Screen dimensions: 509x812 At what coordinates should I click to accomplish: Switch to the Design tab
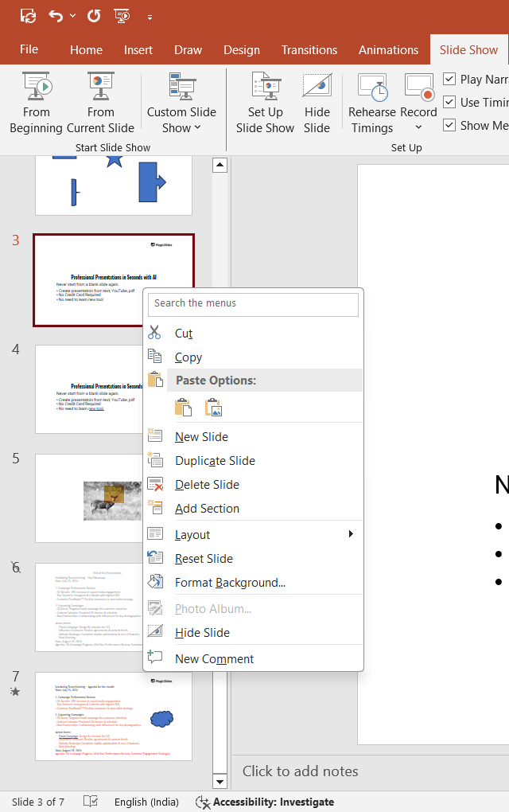[x=242, y=50]
